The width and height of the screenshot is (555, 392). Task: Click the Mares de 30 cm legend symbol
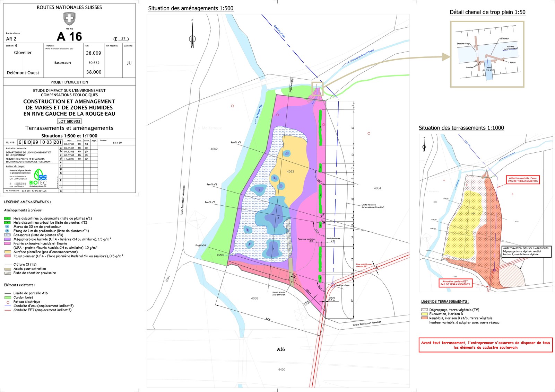[x=7, y=227]
